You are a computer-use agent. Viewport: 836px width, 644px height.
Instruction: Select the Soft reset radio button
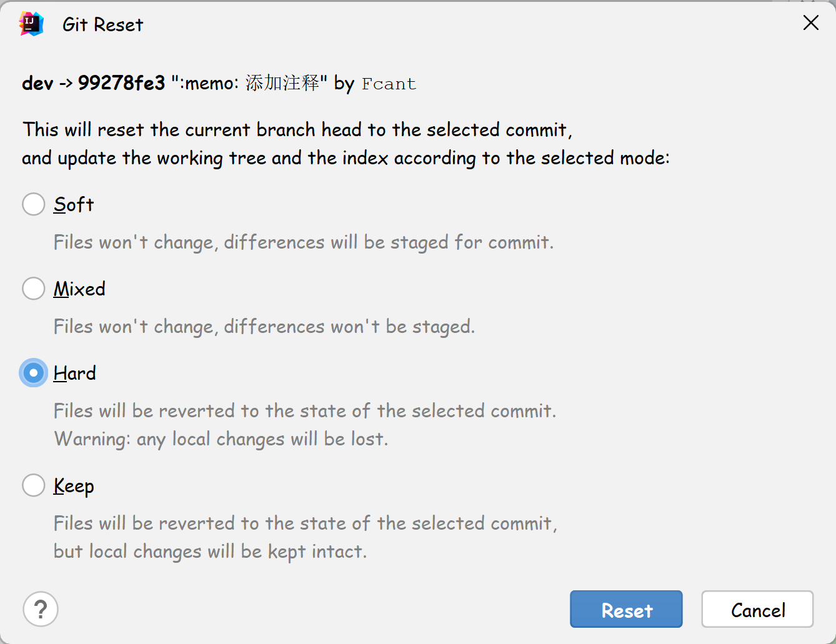tap(34, 204)
